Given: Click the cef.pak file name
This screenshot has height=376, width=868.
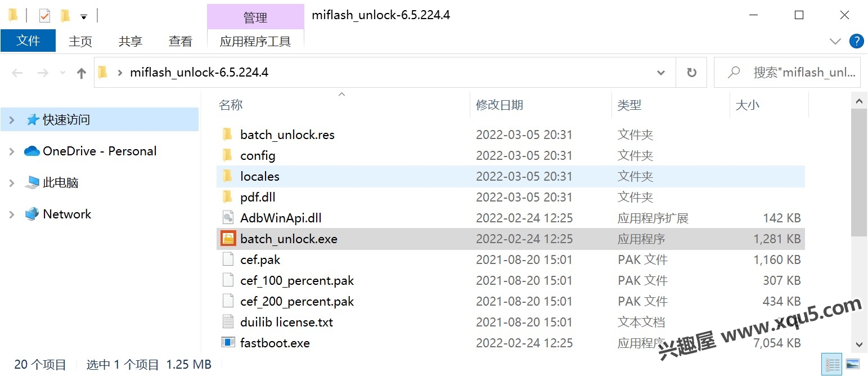Looking at the screenshot, I should (x=260, y=259).
